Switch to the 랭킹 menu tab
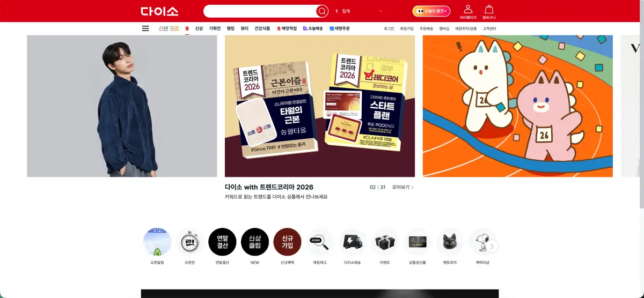This screenshot has height=298, width=644. point(231,28)
